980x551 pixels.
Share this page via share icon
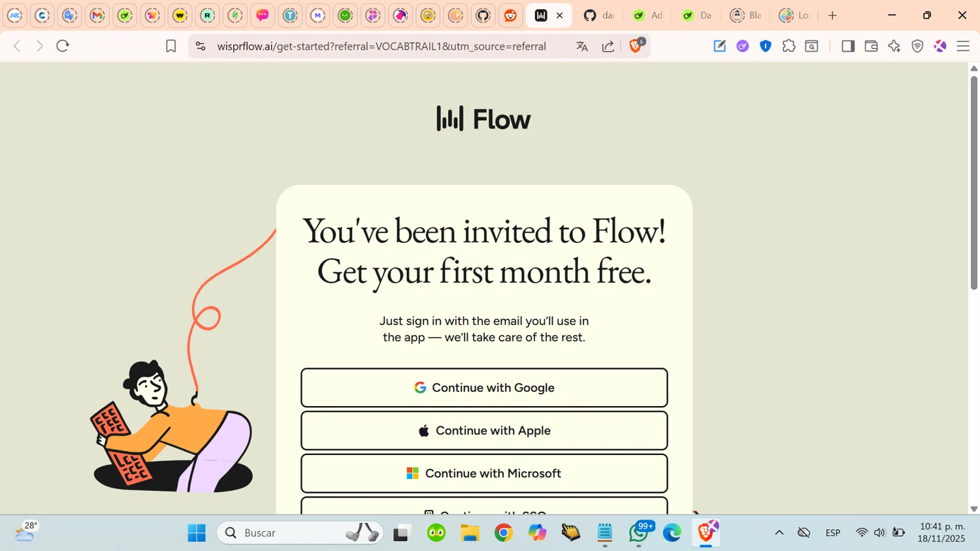(x=608, y=46)
